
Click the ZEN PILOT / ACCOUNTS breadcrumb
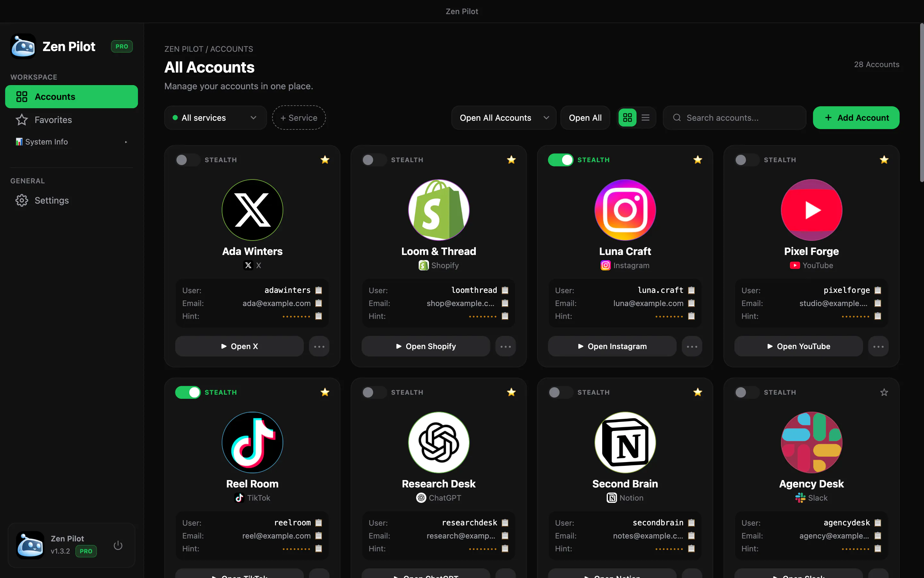click(x=209, y=49)
